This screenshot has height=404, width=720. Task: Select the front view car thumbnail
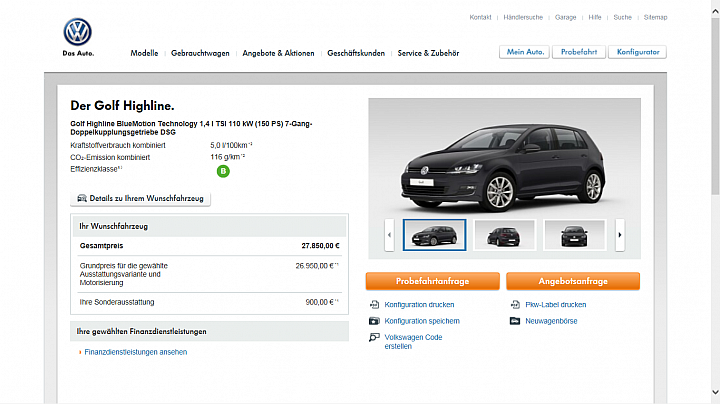click(x=574, y=235)
